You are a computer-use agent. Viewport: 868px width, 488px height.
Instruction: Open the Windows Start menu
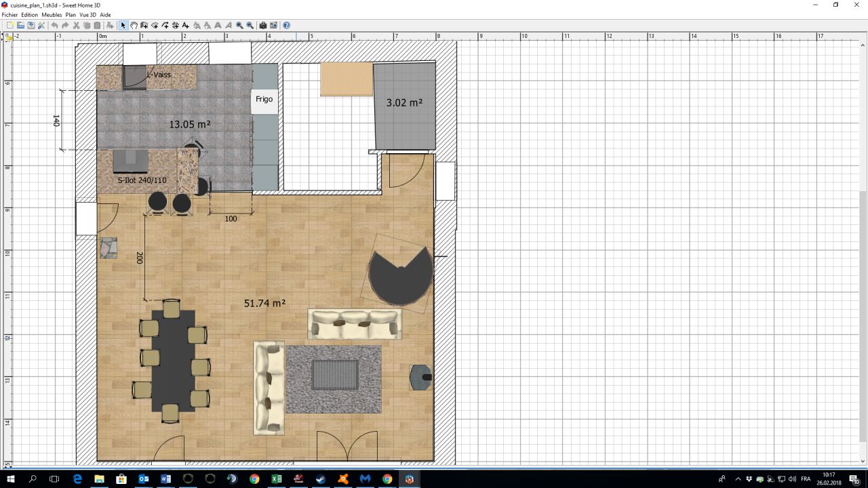tap(11, 479)
